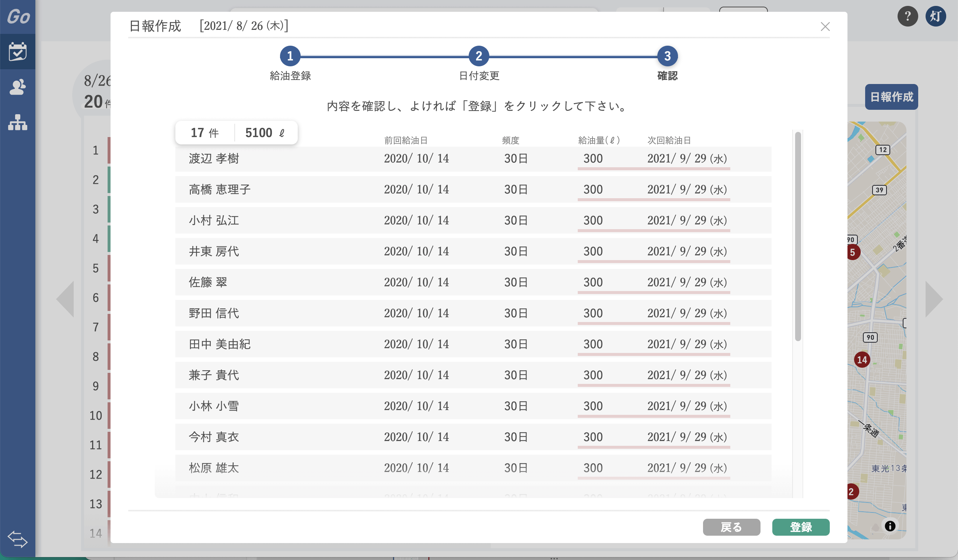
Task: Open the calendar schedule sidebar icon
Action: point(17,51)
